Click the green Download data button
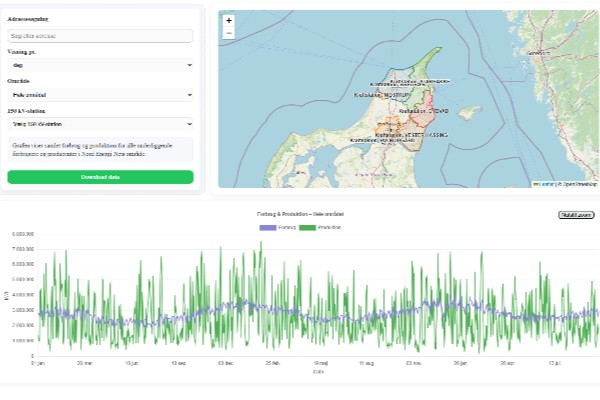The image size is (600, 400). tap(100, 177)
